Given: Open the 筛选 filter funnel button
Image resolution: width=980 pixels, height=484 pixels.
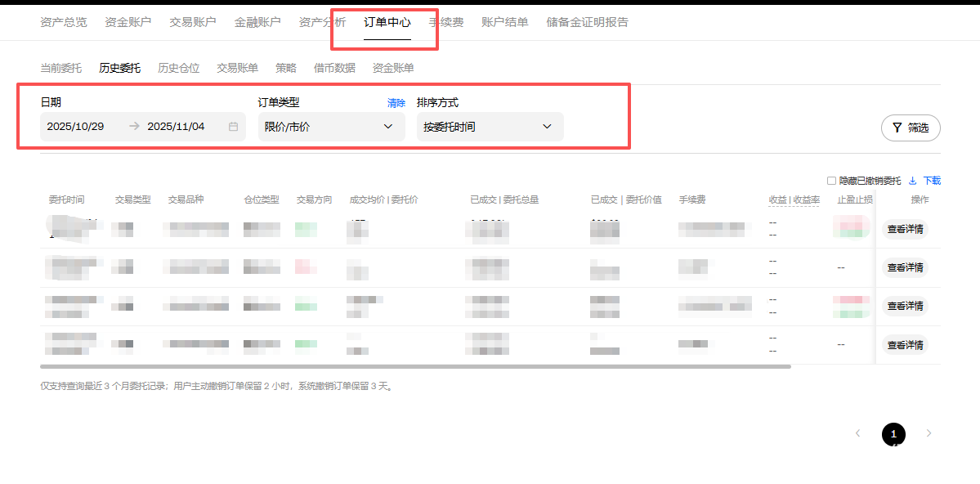Looking at the screenshot, I should pos(911,128).
